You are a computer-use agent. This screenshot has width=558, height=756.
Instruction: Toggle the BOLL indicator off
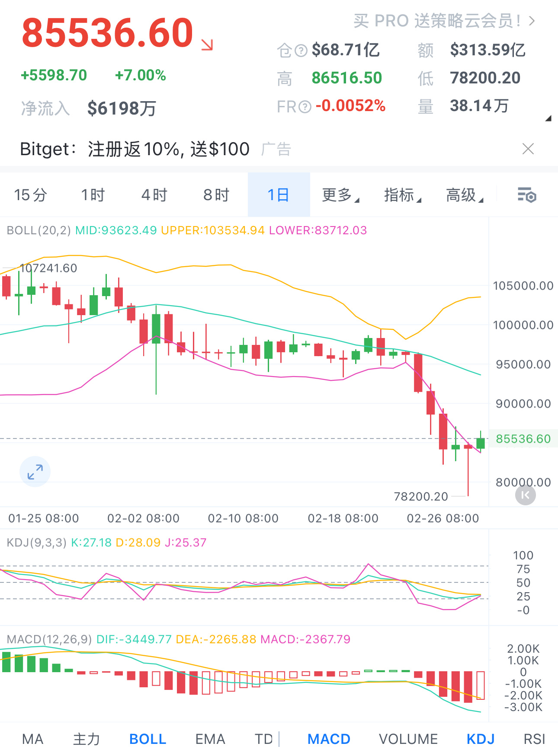[x=148, y=739]
